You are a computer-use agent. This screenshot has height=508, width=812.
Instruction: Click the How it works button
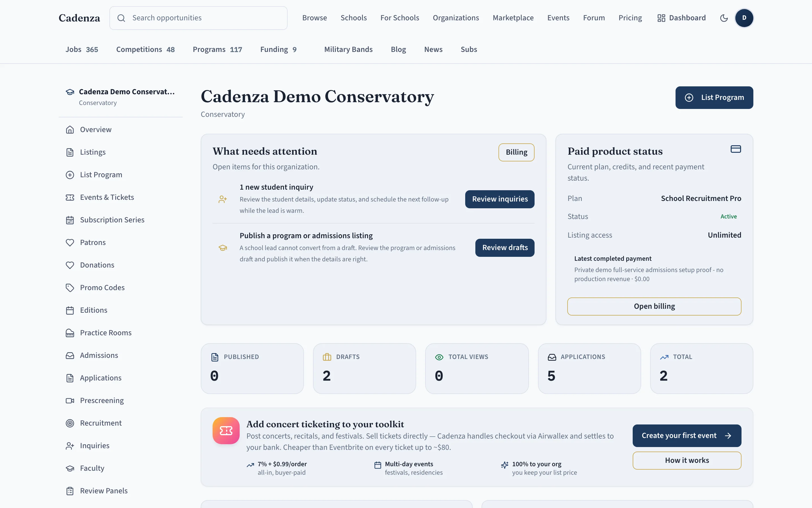click(x=687, y=461)
